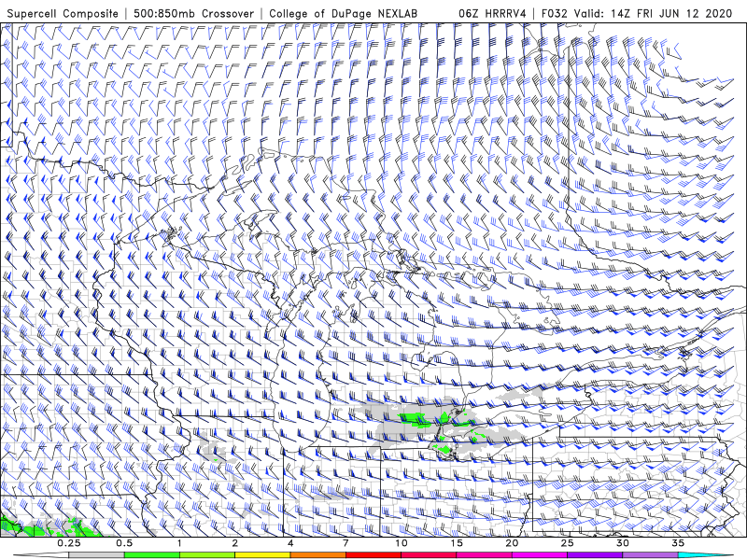Click the legend value 30
This screenshot has width=747, height=560.
[x=622, y=543]
